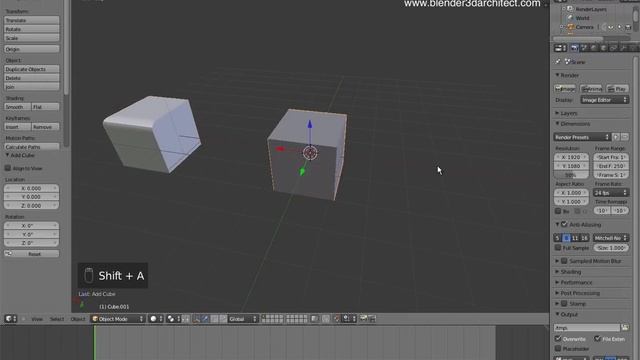This screenshot has height=360, width=640.
Task: Browse for output folder
Action: 625,327
